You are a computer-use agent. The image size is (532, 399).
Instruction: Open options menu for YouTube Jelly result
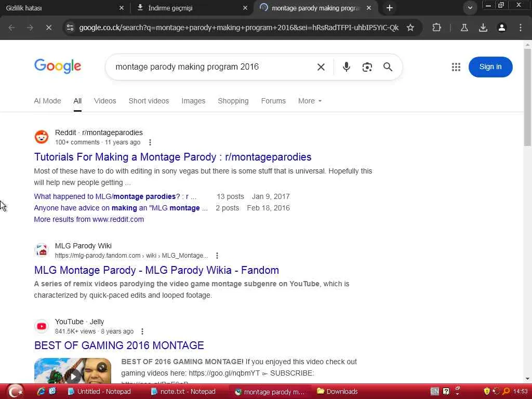click(142, 331)
